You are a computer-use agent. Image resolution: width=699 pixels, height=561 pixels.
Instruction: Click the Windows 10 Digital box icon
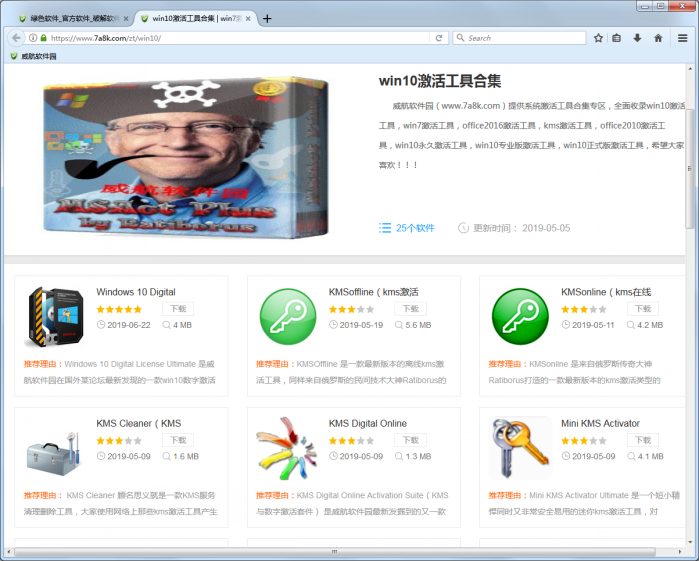click(x=55, y=317)
